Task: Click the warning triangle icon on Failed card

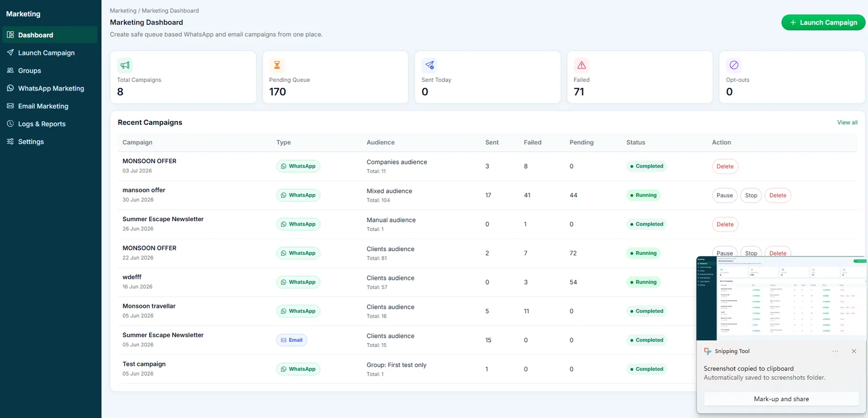Action: [x=582, y=65]
